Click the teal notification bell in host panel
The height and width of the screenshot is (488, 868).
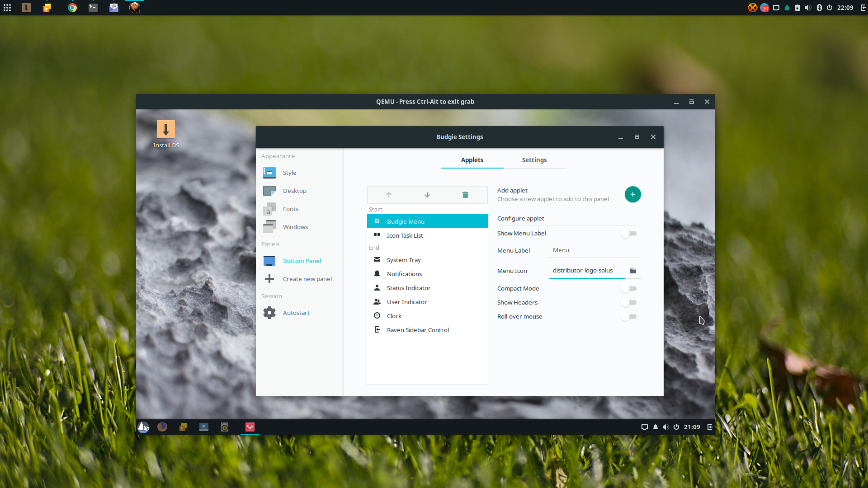787,8
